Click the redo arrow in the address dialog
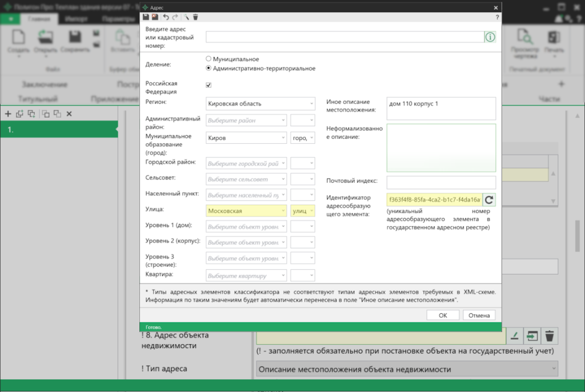Viewport: 585px width, 392px height. pyautogui.click(x=175, y=18)
